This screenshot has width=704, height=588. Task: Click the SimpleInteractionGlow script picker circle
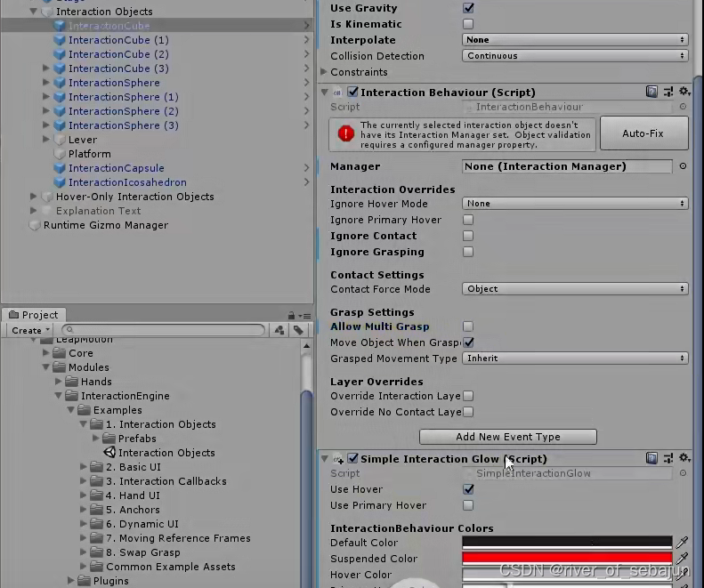(x=683, y=473)
